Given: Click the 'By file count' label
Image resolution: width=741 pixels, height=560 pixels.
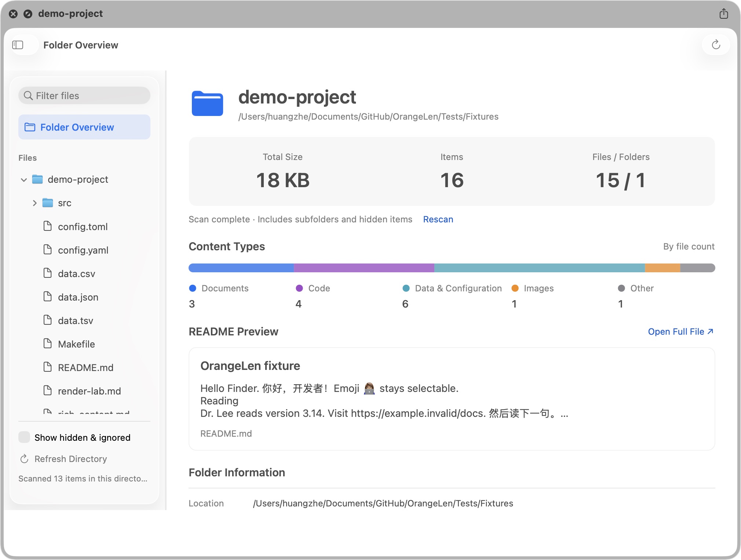Looking at the screenshot, I should click(689, 247).
